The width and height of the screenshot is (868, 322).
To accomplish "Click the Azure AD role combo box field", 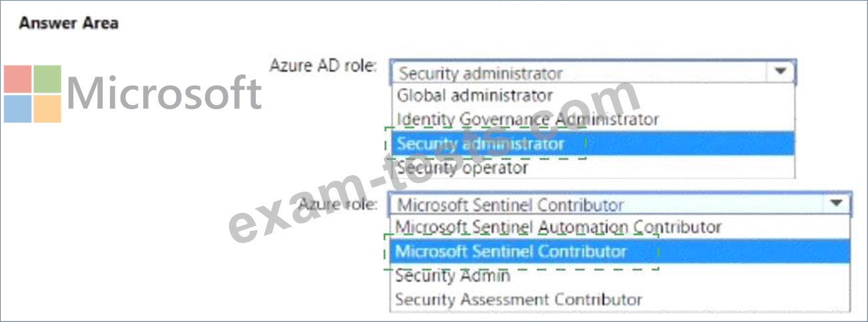I will point(580,73).
